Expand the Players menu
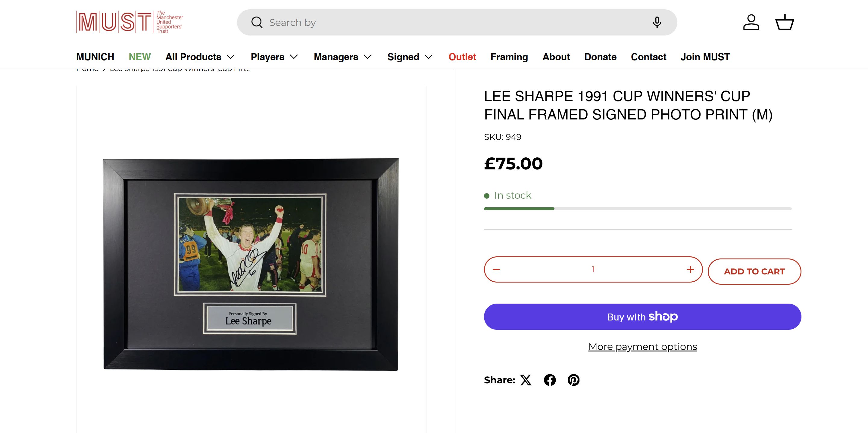The width and height of the screenshot is (868, 433). tap(274, 57)
